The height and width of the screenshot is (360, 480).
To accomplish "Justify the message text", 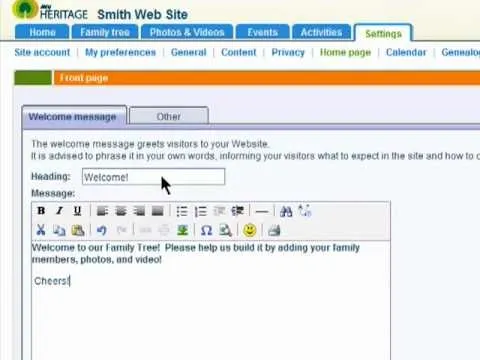I will (158, 211).
